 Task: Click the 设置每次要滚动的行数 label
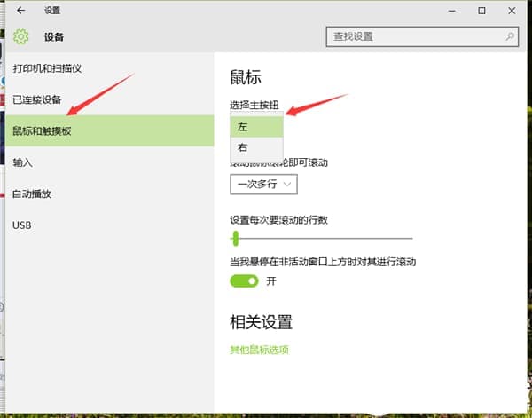tap(278, 220)
